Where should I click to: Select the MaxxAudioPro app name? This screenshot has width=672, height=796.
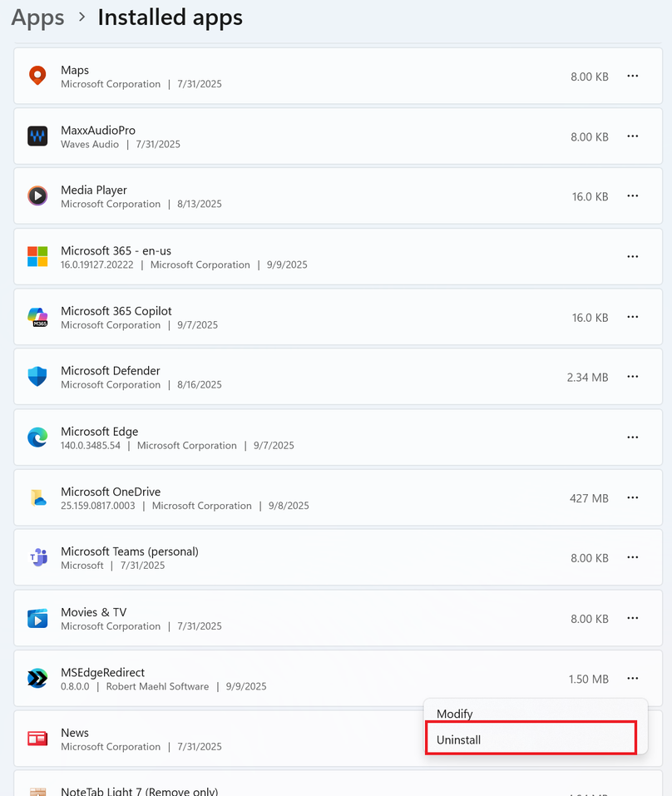[x=98, y=130]
